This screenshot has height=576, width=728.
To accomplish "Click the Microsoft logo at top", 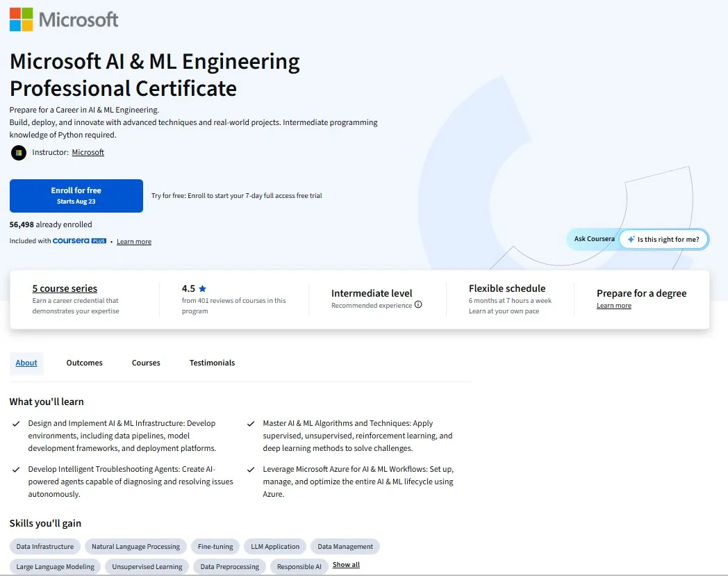I will (x=64, y=19).
